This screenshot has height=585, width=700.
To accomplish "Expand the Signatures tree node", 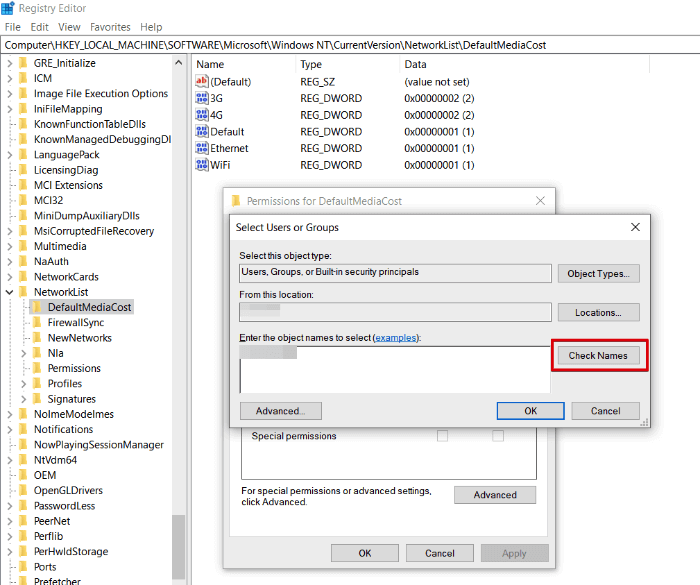I will pyautogui.click(x=23, y=399).
